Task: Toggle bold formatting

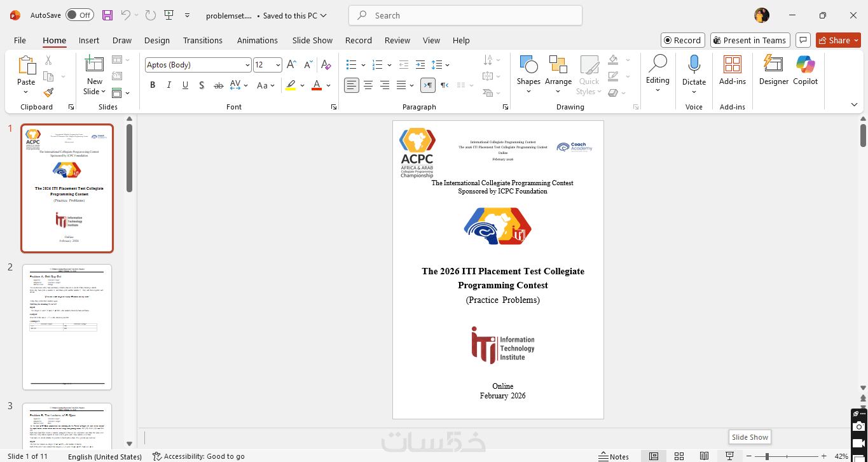Action: point(153,85)
